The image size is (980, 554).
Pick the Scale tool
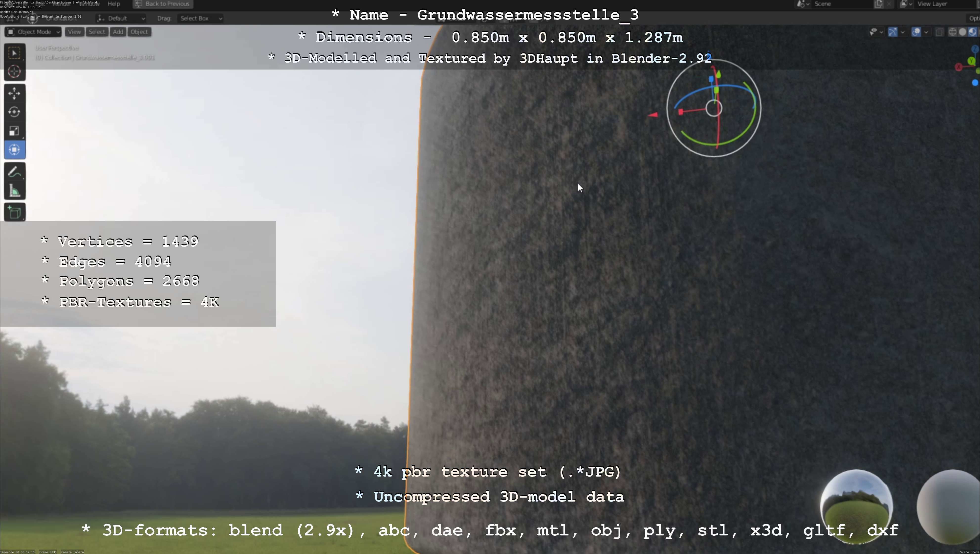(14, 131)
